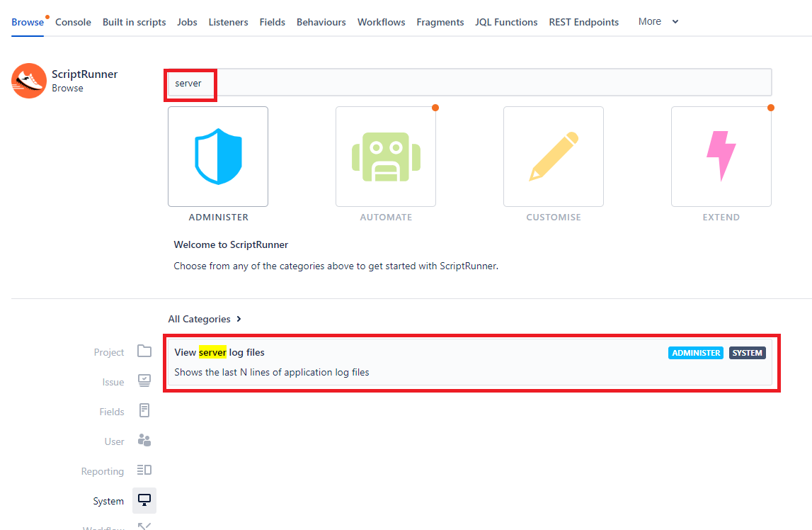The image size is (812, 530).
Task: Select the Issue category icon
Action: pos(144,380)
